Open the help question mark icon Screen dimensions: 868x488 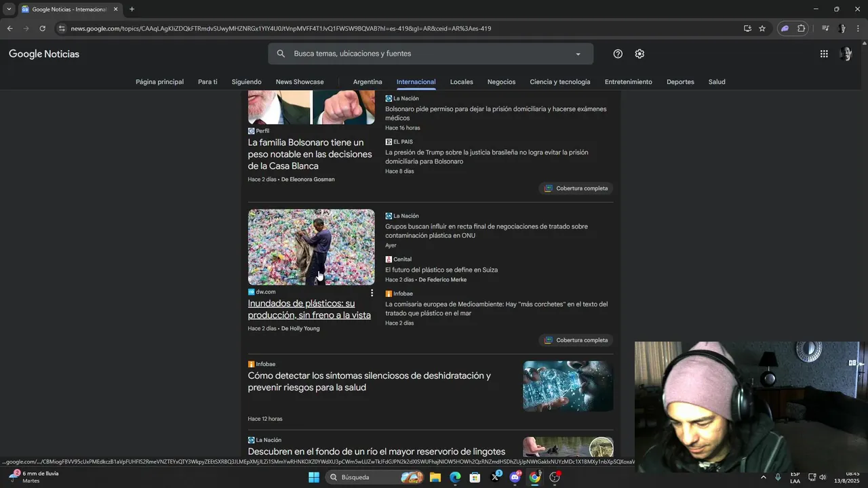[618, 54]
